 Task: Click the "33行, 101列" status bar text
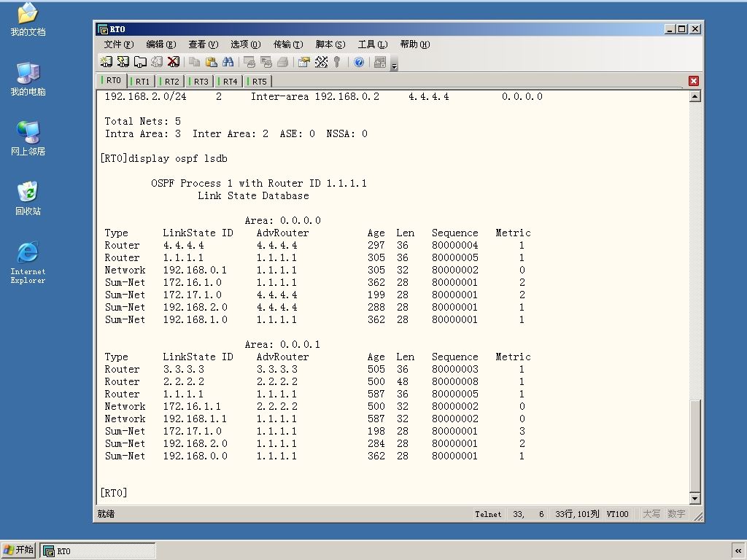point(577,514)
